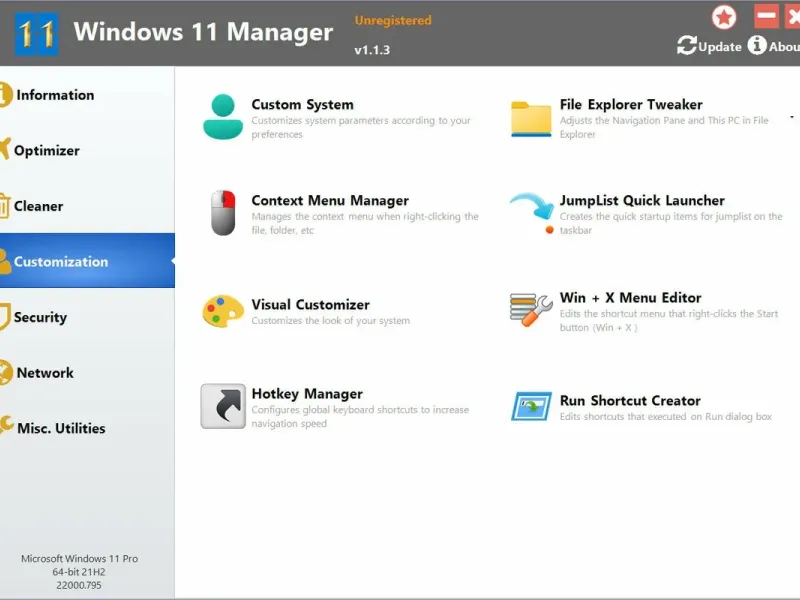Click the Custom System person icon

pos(223,116)
